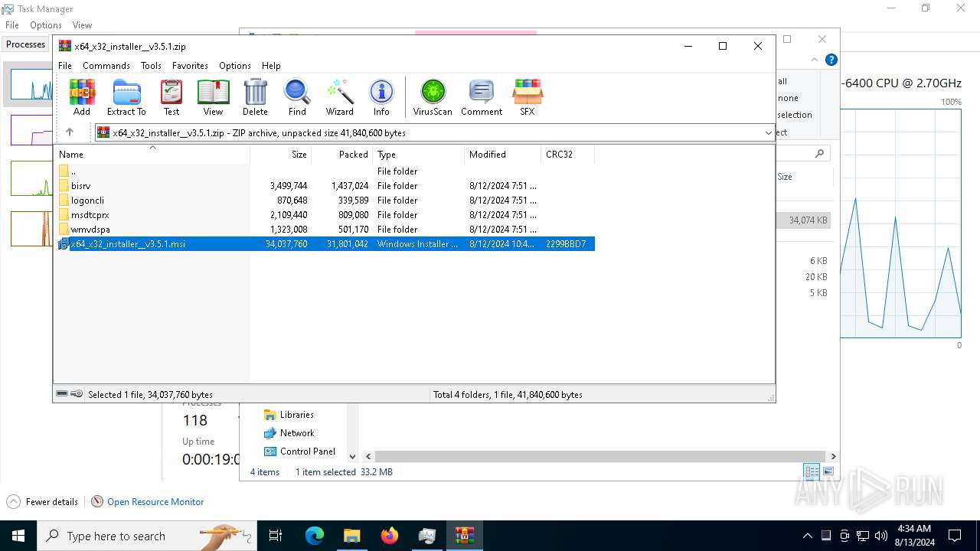The image size is (980, 551).
Task: Open the Comment icon in toolbar
Action: (482, 97)
